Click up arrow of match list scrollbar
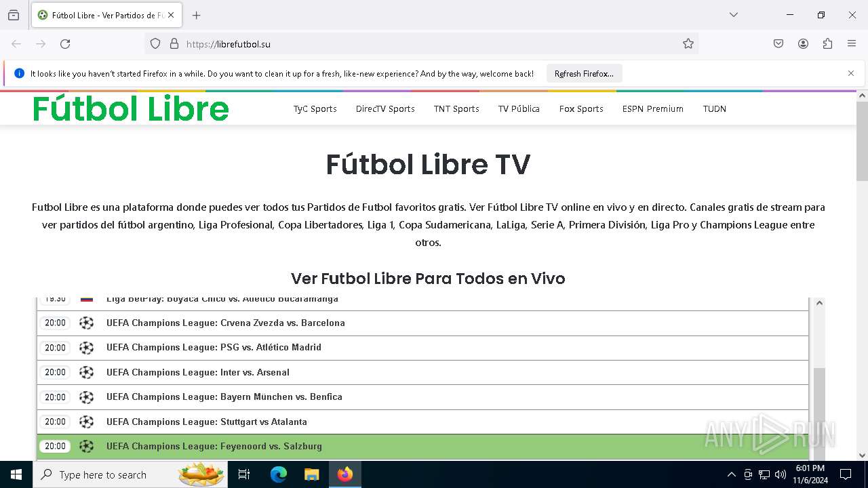 (x=819, y=303)
